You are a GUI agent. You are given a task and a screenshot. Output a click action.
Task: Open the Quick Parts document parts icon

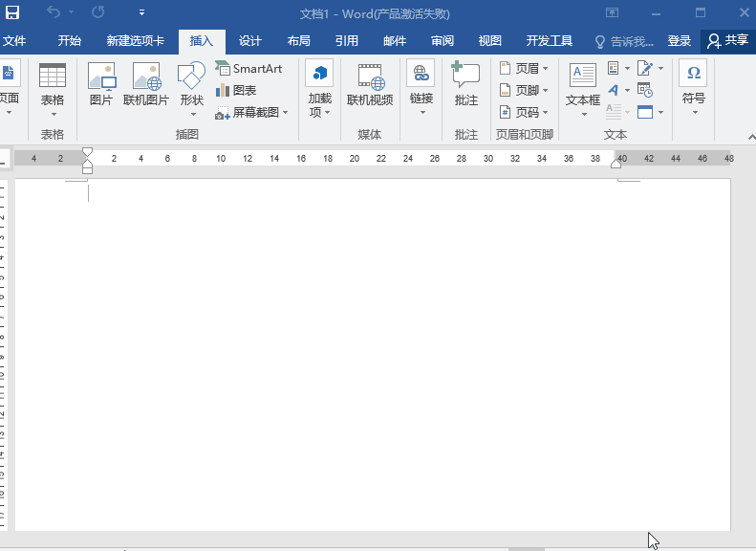(614, 68)
